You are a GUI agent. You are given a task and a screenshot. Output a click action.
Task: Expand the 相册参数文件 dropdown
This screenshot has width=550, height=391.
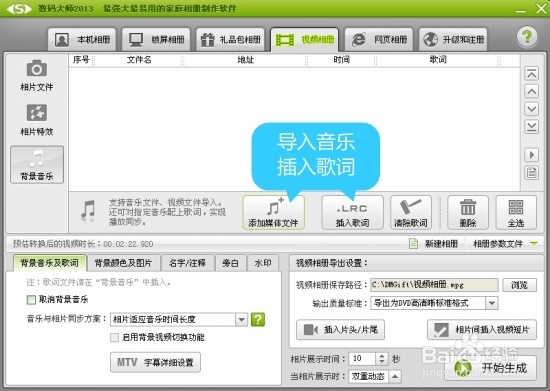[x=505, y=243]
